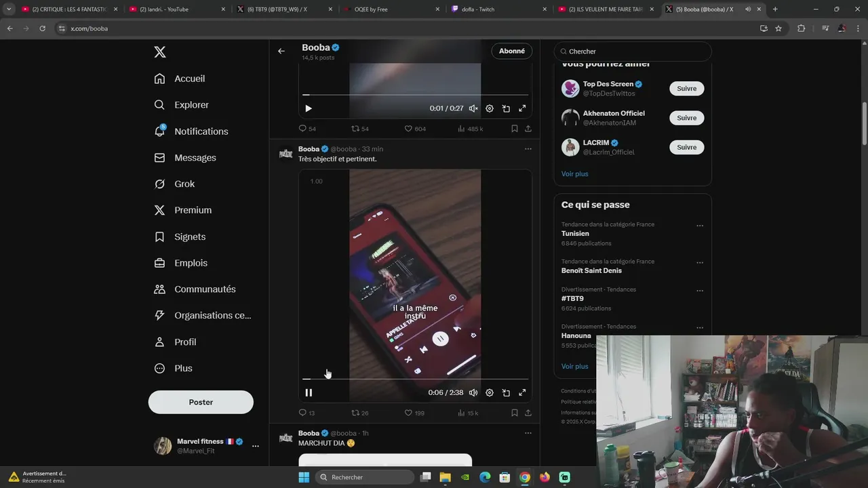Mute the top video sound

(x=473, y=108)
